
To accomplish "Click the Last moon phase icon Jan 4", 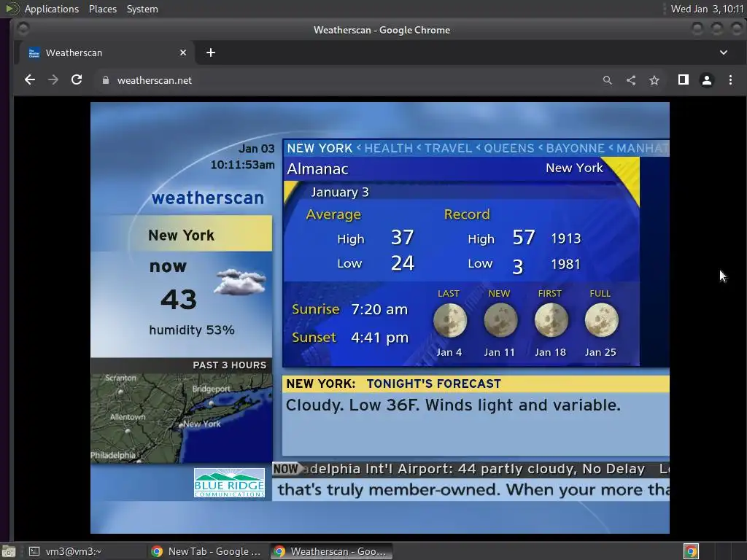I will point(449,321).
